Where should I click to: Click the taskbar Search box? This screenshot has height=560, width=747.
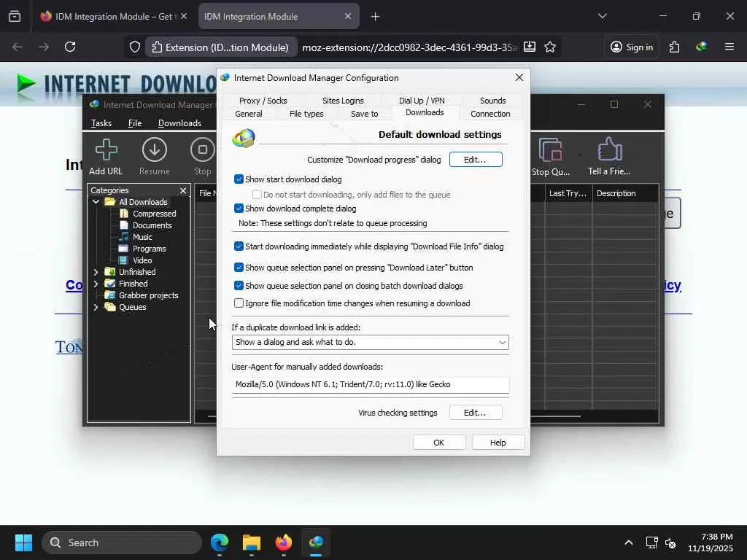tap(122, 542)
